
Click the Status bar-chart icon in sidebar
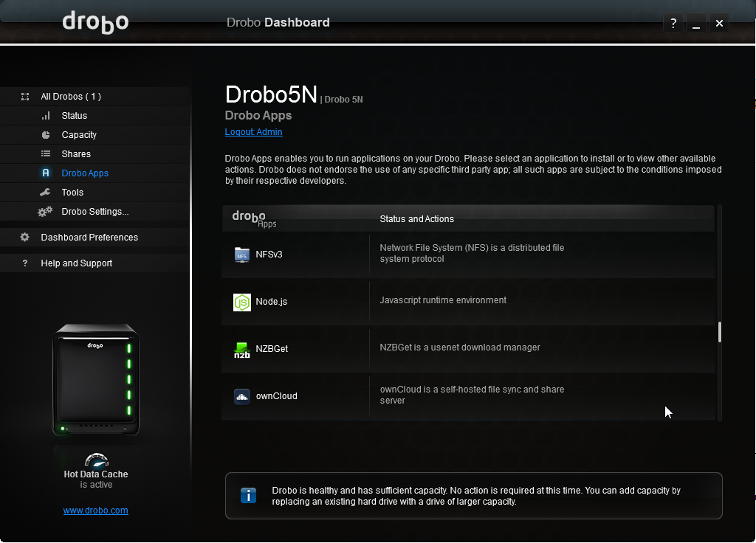point(46,116)
